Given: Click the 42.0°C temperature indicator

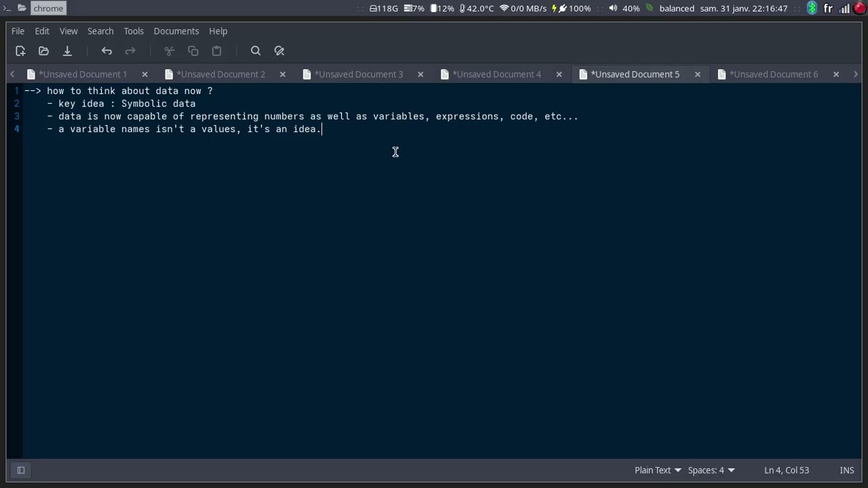Looking at the screenshot, I should click(x=477, y=8).
